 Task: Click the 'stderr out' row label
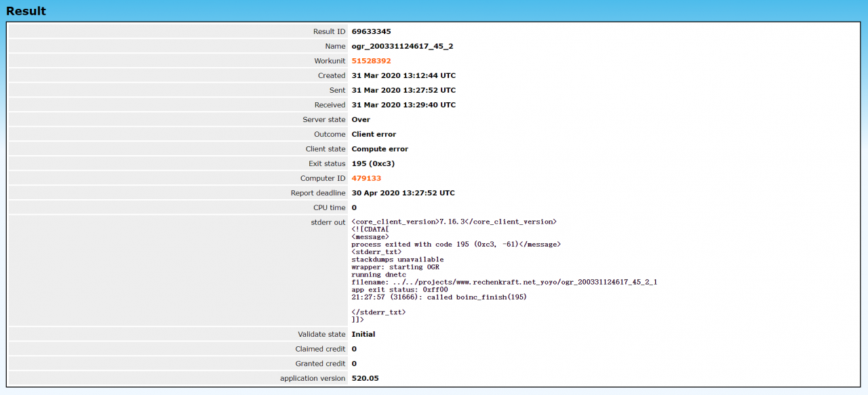pos(329,222)
